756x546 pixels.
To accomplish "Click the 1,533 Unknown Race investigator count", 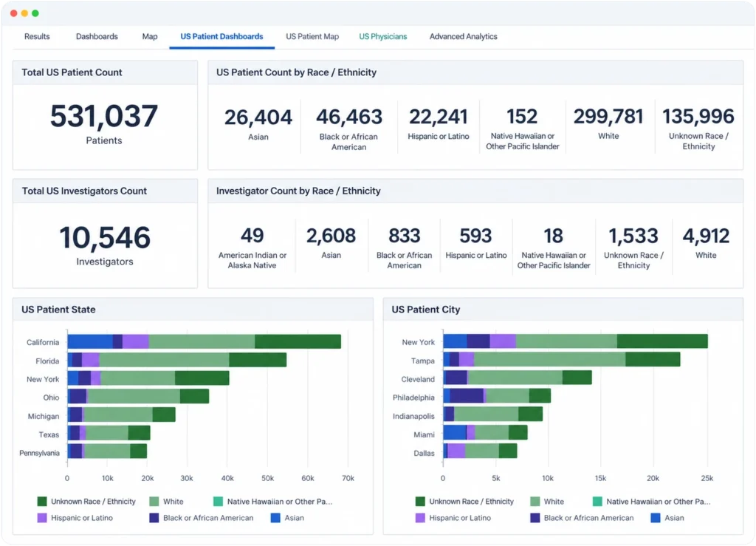I will (633, 236).
